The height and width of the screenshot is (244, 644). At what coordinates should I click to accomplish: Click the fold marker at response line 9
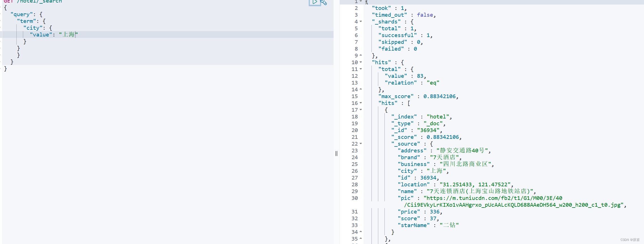[x=361, y=55]
